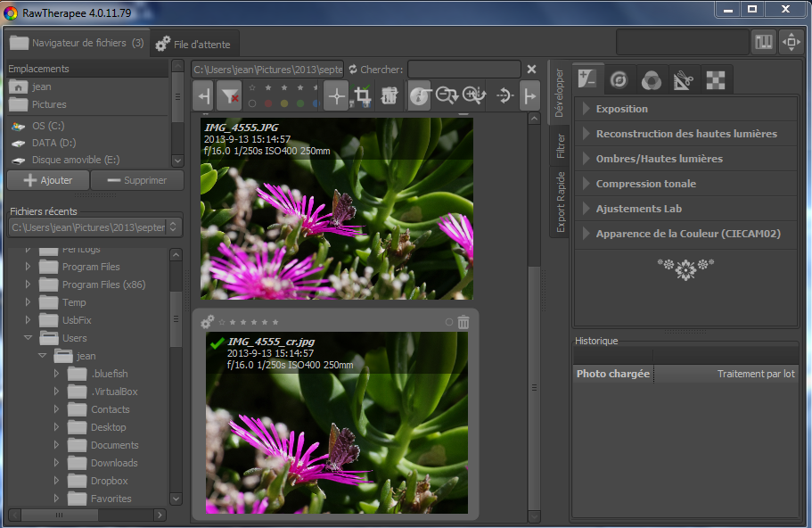Toggle the red colour label filter
Image resolution: width=812 pixels, height=528 pixels.
[268, 103]
